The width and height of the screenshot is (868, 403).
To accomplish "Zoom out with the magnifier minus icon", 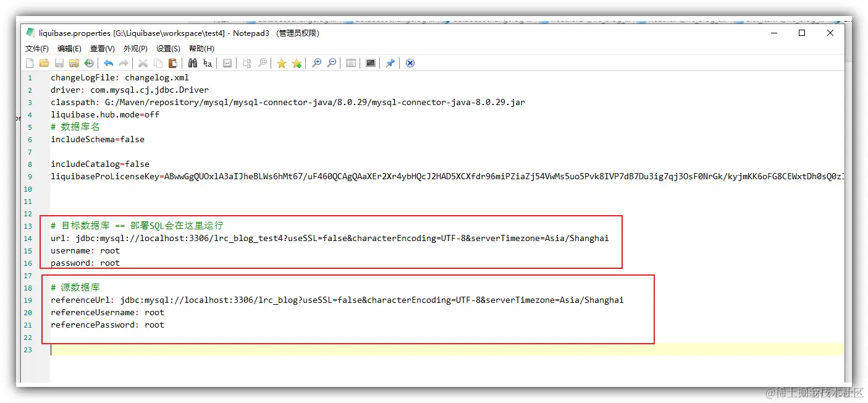I will coord(332,63).
